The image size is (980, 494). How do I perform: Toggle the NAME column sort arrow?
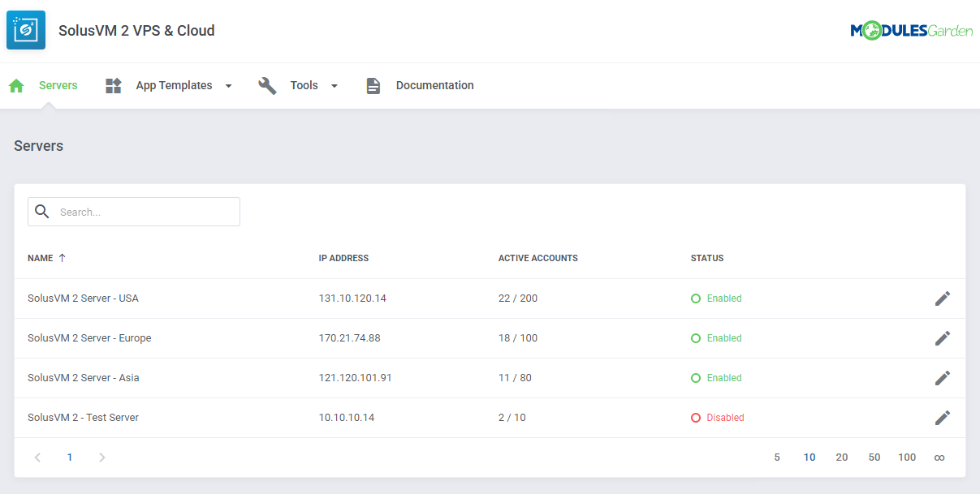63,257
